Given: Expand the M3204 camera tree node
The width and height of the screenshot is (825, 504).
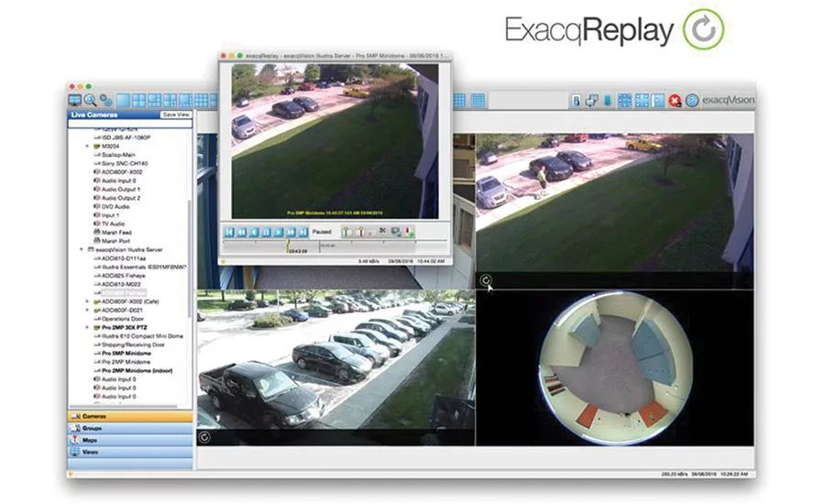Looking at the screenshot, I should pyautogui.click(x=87, y=146).
